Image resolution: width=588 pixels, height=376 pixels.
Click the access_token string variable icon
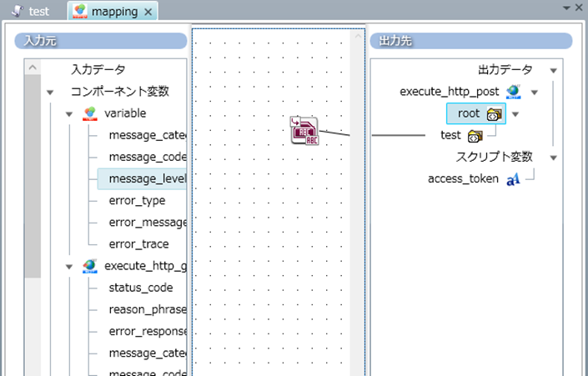tap(513, 179)
